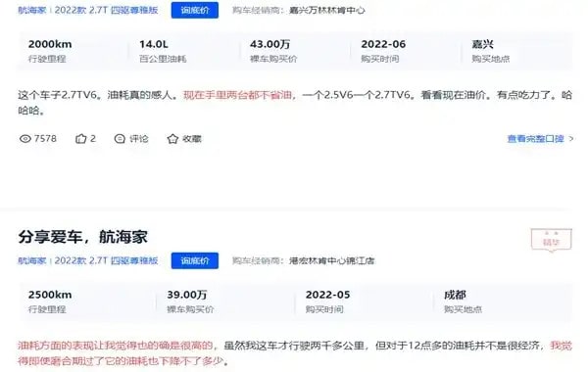Click the 精华 badge stamp icon
Image resolution: width=588 pixels, height=372 pixels.
tap(551, 240)
